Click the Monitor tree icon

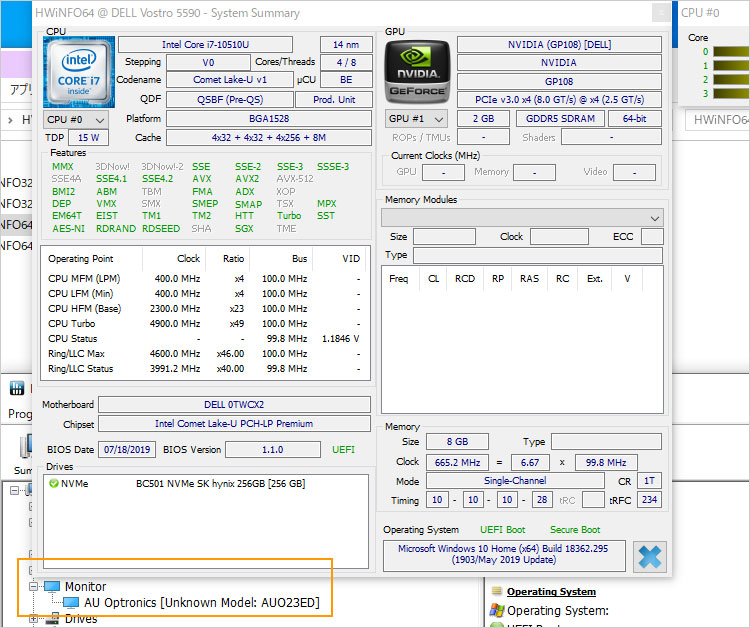(x=52, y=586)
